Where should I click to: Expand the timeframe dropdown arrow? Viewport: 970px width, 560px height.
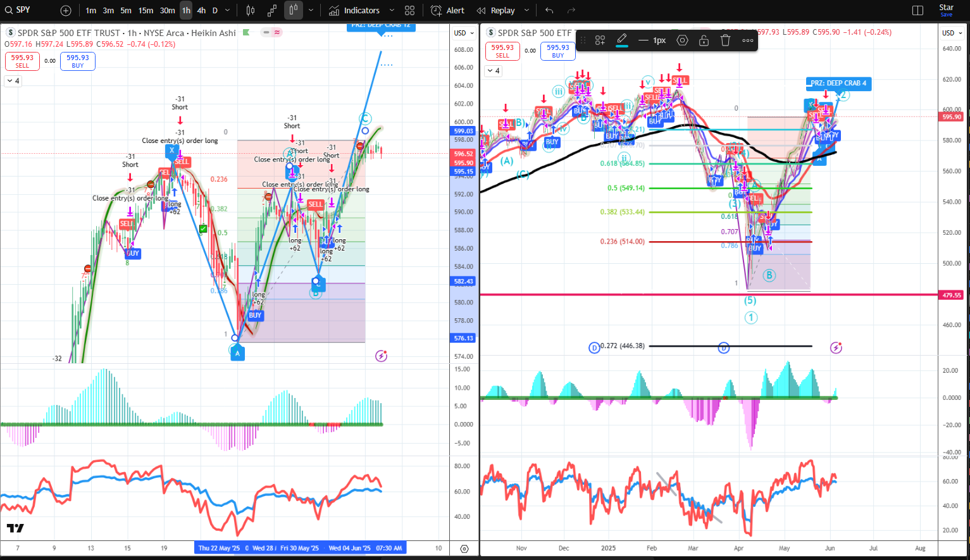tap(228, 11)
